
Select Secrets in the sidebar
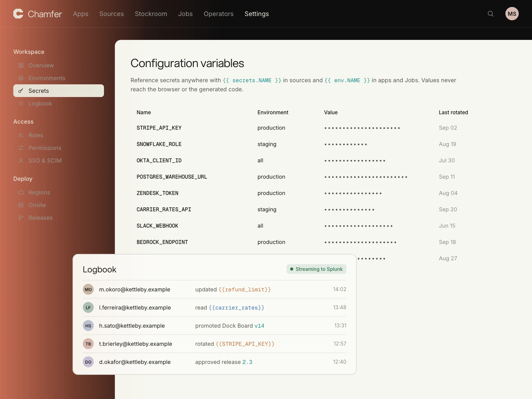point(59,91)
